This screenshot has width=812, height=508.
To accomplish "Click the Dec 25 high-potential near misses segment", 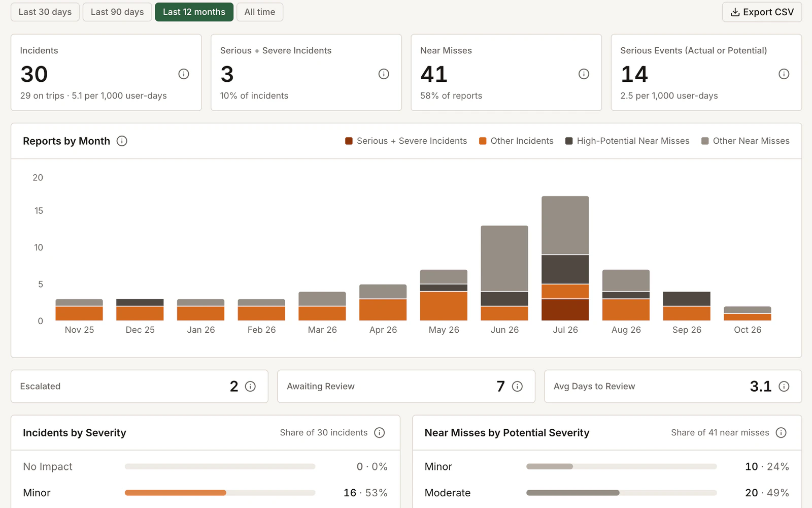I will 140,302.
